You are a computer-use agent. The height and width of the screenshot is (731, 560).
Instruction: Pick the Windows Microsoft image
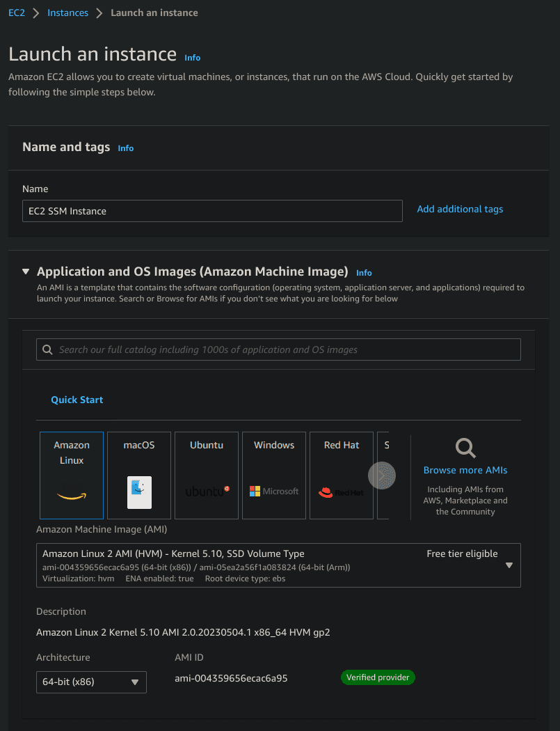coord(273,475)
